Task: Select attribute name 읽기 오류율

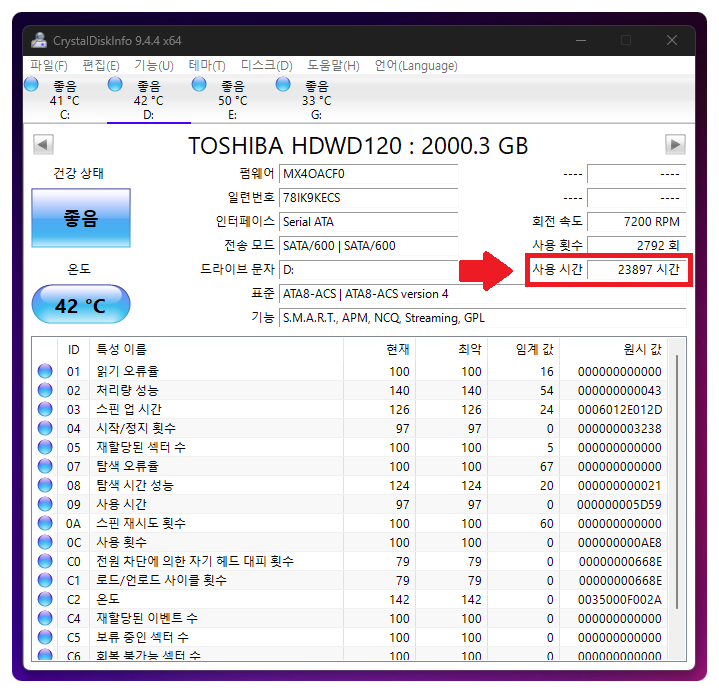Action: point(127,371)
